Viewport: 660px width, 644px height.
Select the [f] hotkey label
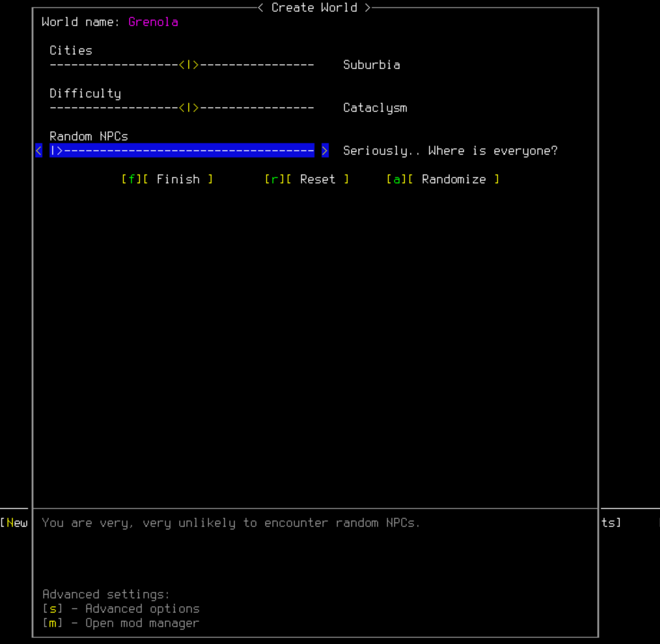[132, 179]
